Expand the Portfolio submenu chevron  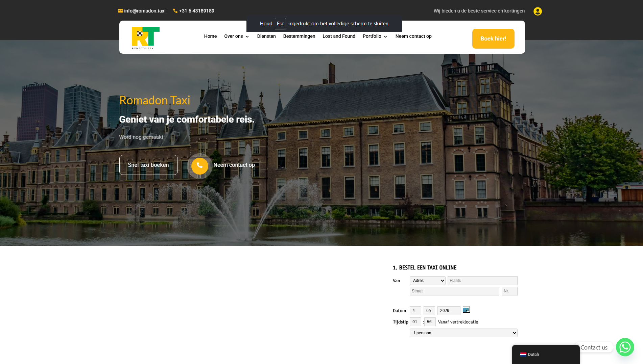(x=385, y=37)
